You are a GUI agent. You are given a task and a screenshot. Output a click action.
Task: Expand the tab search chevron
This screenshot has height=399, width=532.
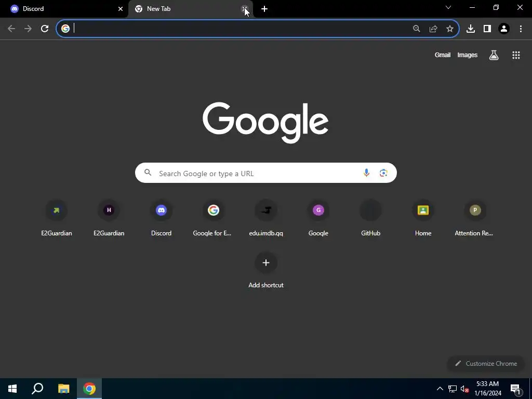(448, 7)
